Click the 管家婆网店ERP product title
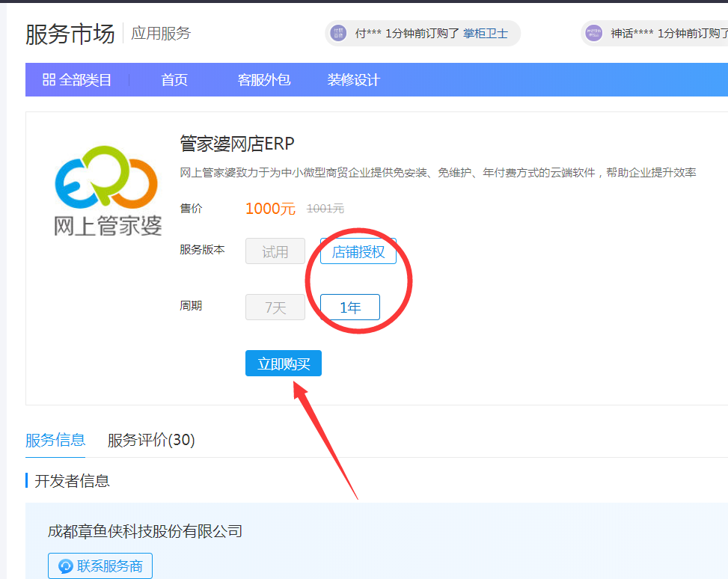The width and height of the screenshot is (728, 579). 236,144
